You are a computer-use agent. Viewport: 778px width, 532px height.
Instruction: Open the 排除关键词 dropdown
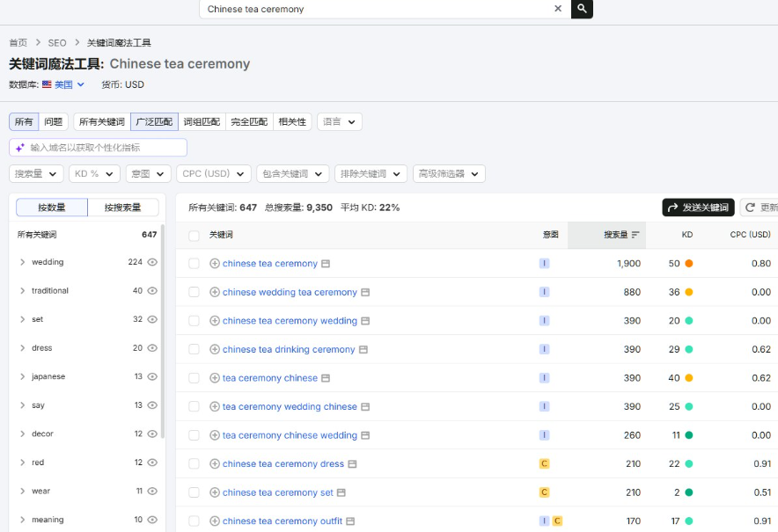(371, 173)
